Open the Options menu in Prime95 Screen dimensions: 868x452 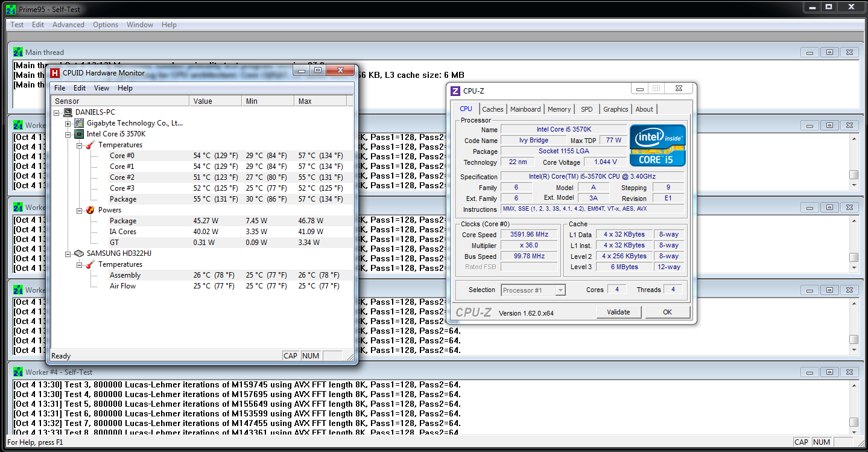106,25
